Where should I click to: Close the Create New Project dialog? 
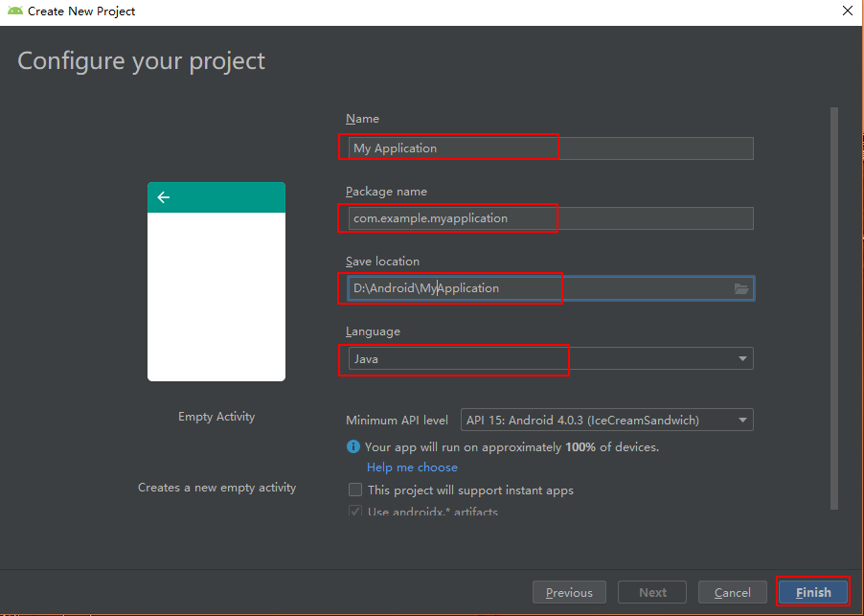[847, 11]
